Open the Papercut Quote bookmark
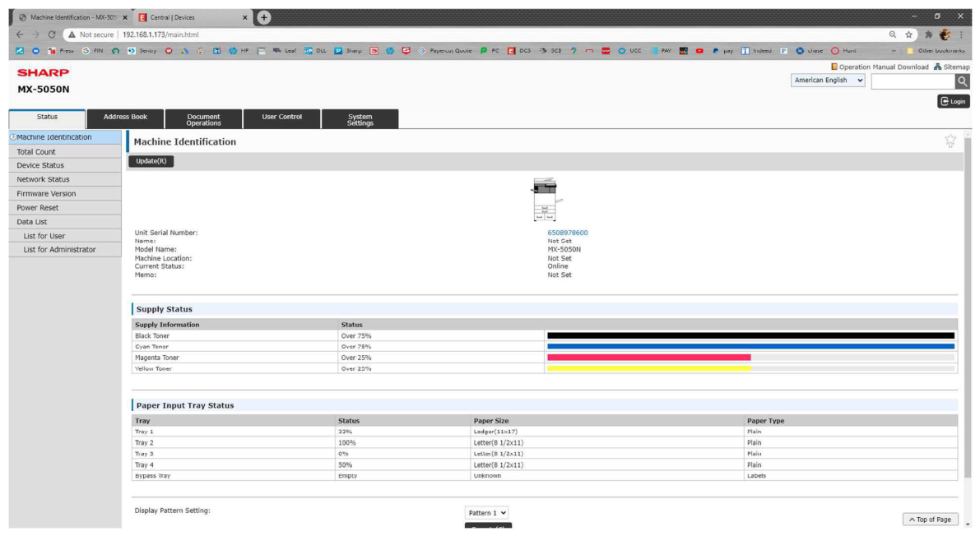980x536 pixels. (445, 51)
